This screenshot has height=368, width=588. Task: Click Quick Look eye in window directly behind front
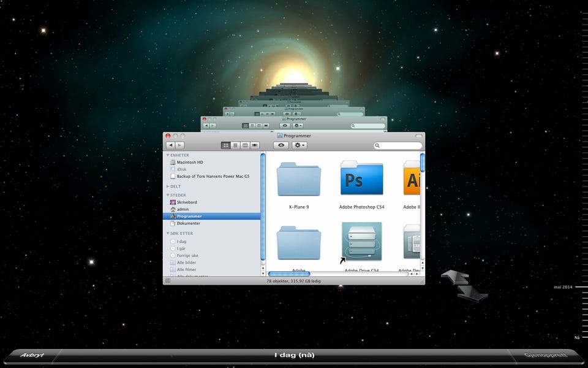[x=285, y=125]
